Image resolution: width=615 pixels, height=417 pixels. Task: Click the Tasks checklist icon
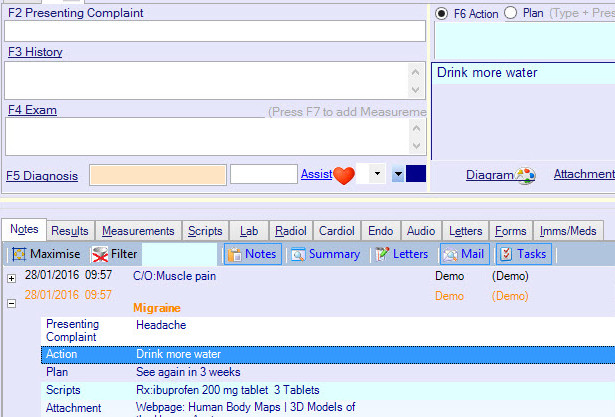[x=506, y=254]
